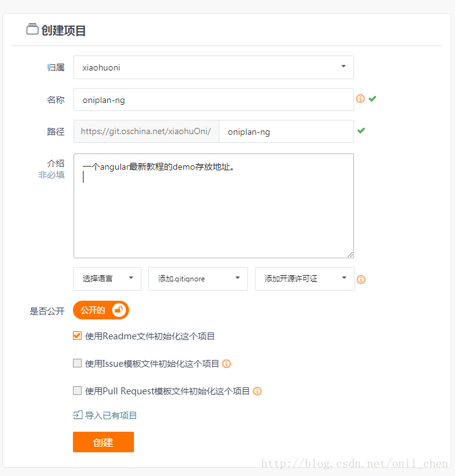
Task: Click the resize handle of the description textarea
Action: point(350,255)
